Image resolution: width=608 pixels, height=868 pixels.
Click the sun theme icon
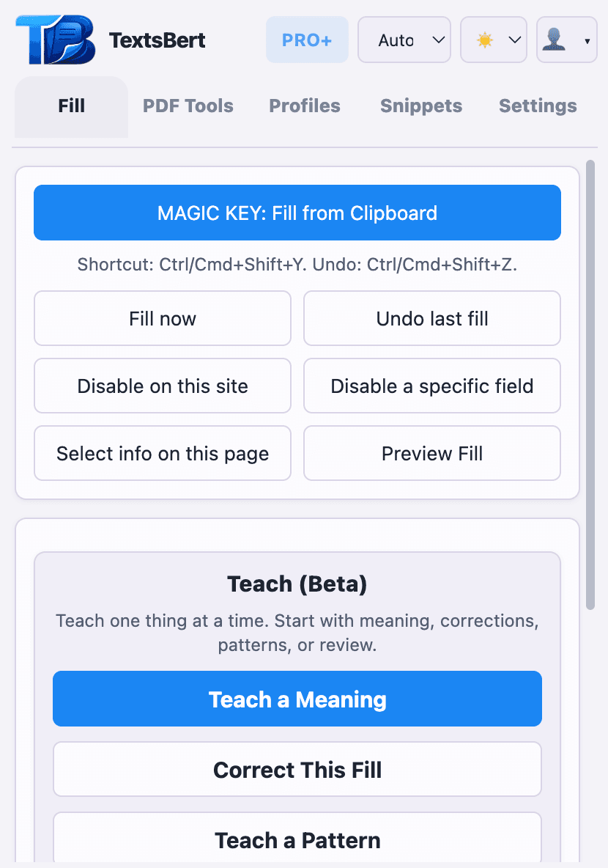[x=485, y=40]
